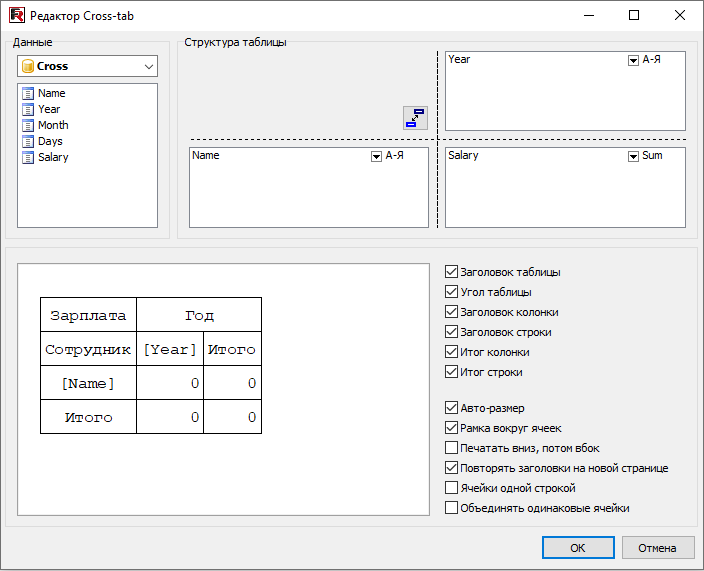Open the Sum function dropdown for Salary

633,156
